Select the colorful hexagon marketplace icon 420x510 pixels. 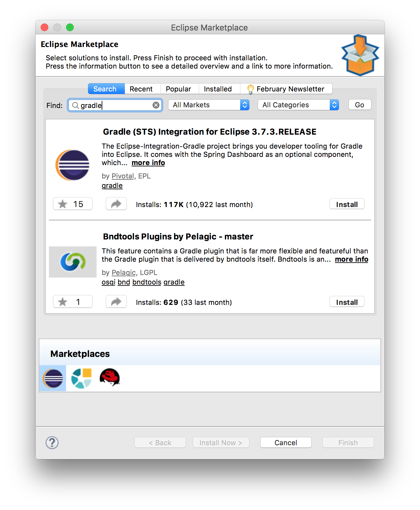[81, 378]
